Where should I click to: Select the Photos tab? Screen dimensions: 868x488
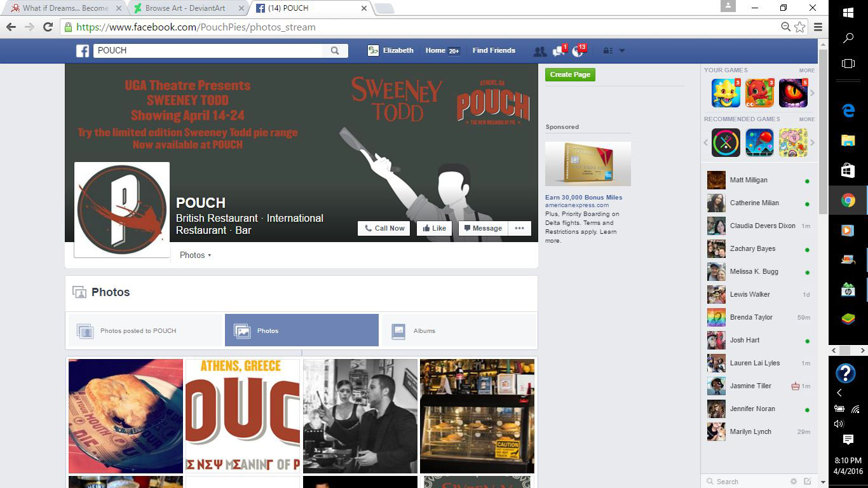click(302, 330)
